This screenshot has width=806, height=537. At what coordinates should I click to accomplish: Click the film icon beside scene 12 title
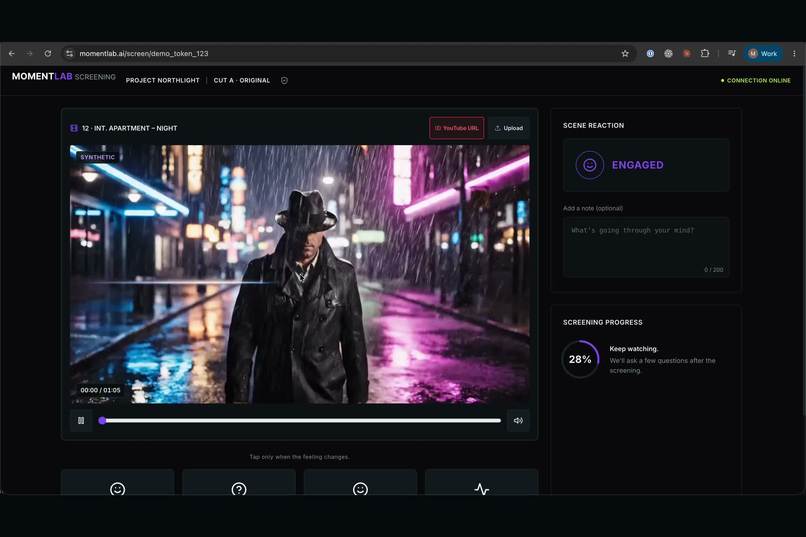(74, 128)
